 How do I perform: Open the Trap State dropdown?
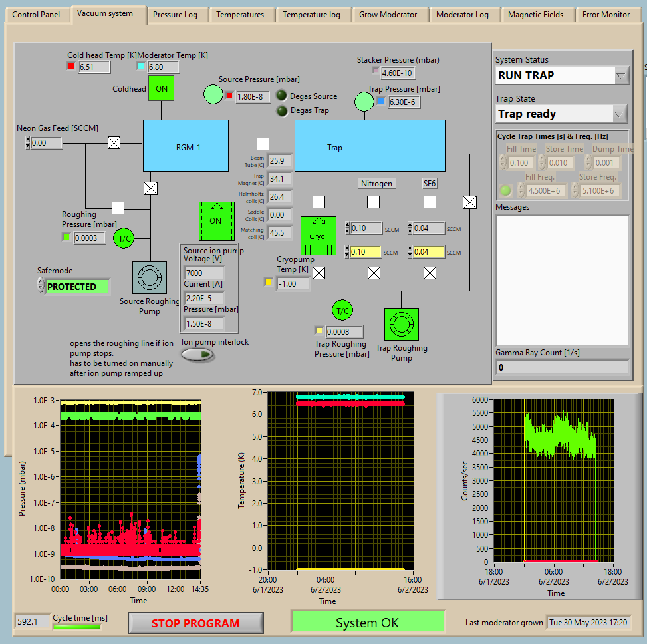[620, 114]
